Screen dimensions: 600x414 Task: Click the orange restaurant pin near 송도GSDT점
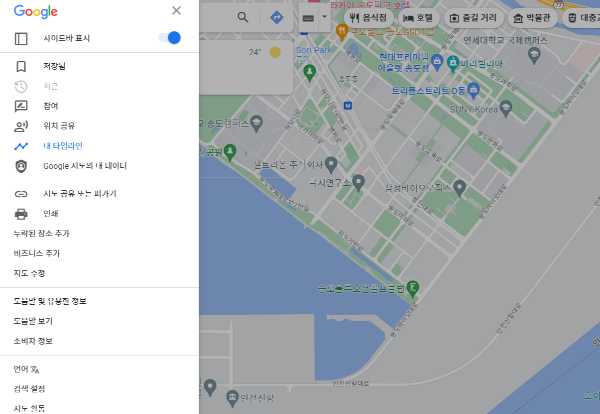click(342, 32)
